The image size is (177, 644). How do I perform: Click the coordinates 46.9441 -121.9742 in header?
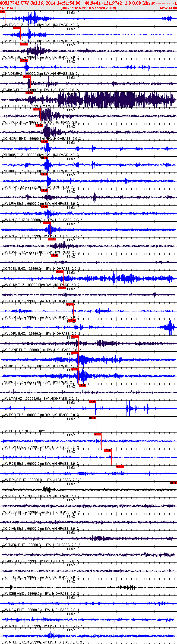click(x=103, y=3)
